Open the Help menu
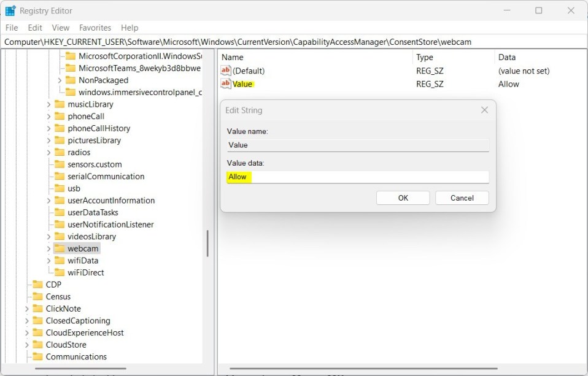 point(130,28)
